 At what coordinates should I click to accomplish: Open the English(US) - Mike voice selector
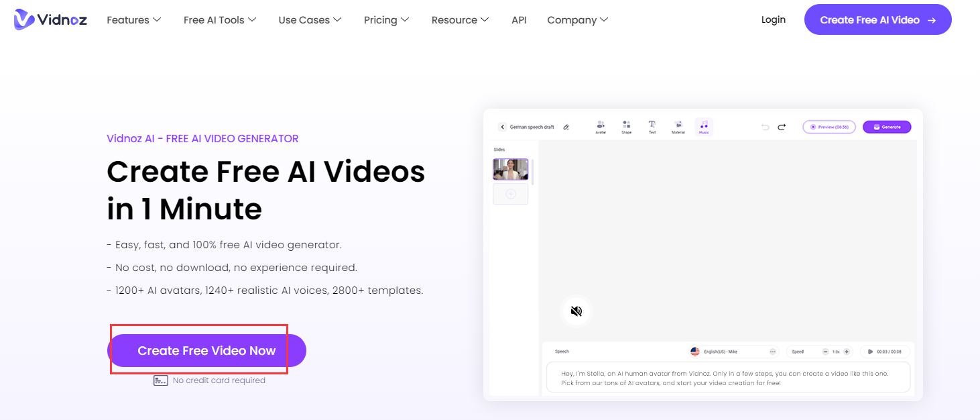[x=734, y=352]
